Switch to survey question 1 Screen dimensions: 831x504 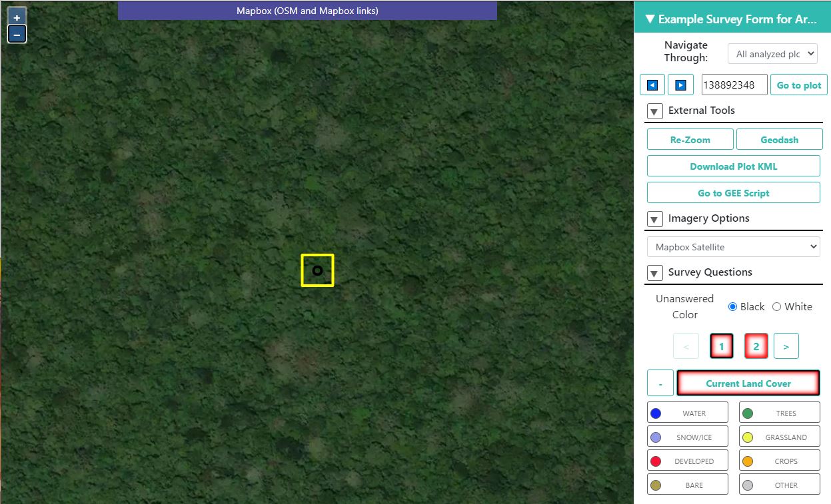point(721,346)
